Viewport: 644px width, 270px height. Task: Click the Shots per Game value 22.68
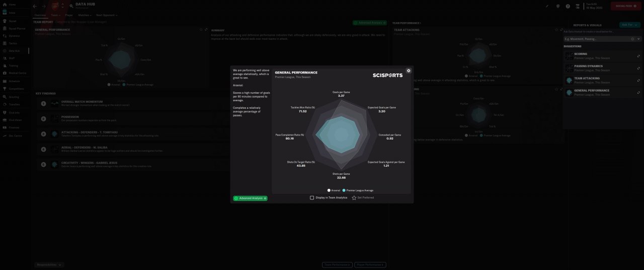341,177
